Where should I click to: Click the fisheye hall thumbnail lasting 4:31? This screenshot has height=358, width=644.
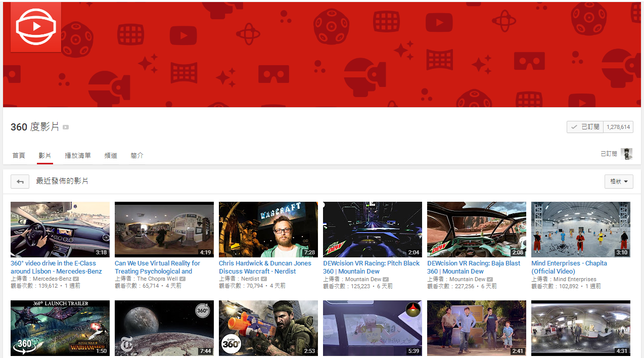pos(581,328)
